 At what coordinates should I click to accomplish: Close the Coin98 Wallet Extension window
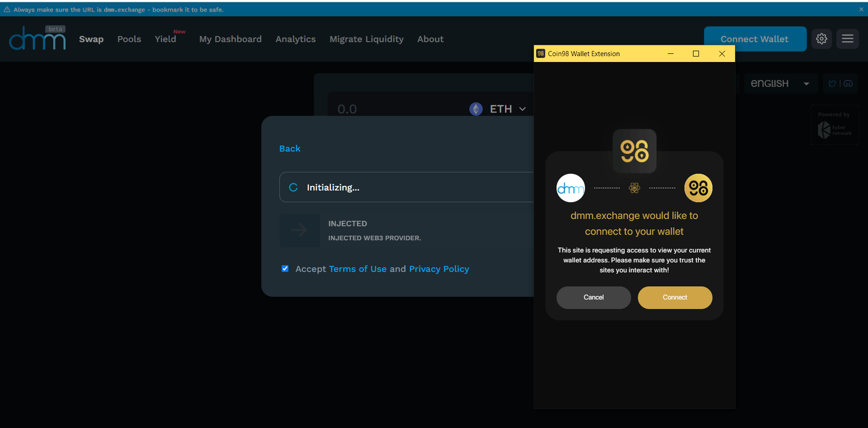(722, 53)
